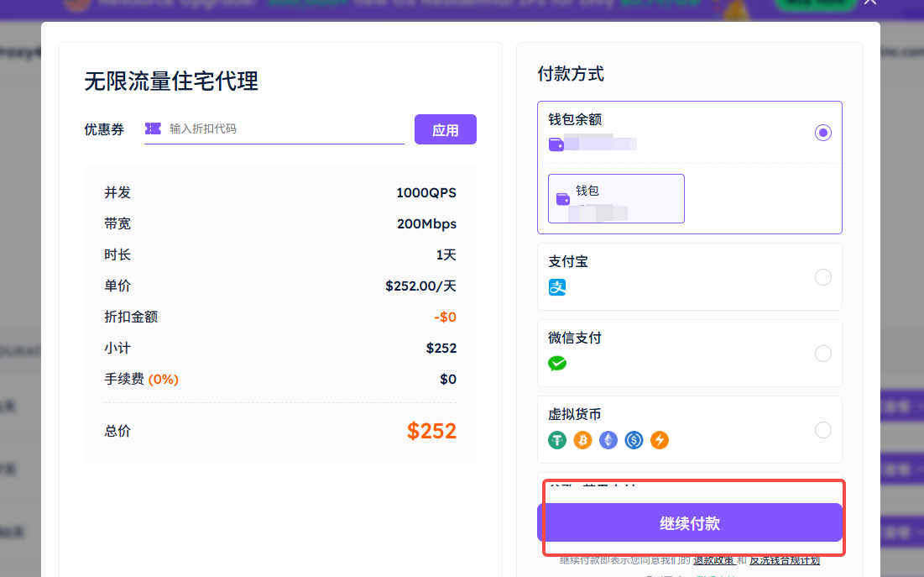The width and height of the screenshot is (924, 577).
Task: Click the USDC coin icon
Action: tap(634, 440)
